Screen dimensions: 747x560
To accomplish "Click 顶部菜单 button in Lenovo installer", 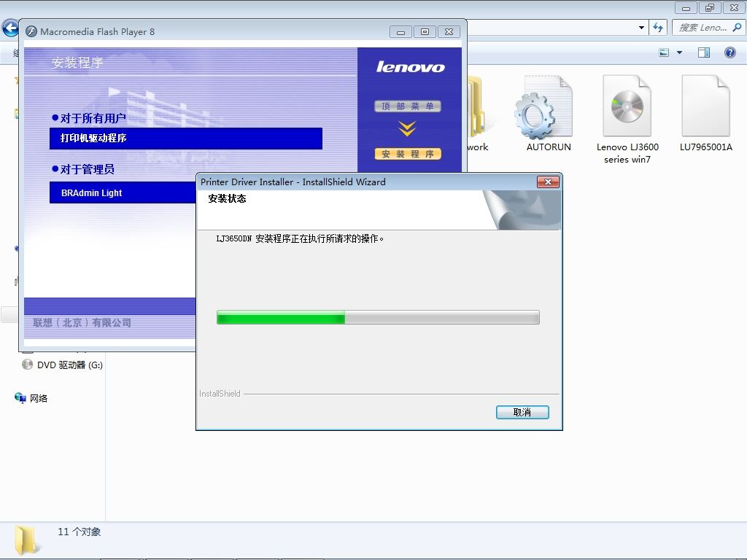I will click(408, 106).
